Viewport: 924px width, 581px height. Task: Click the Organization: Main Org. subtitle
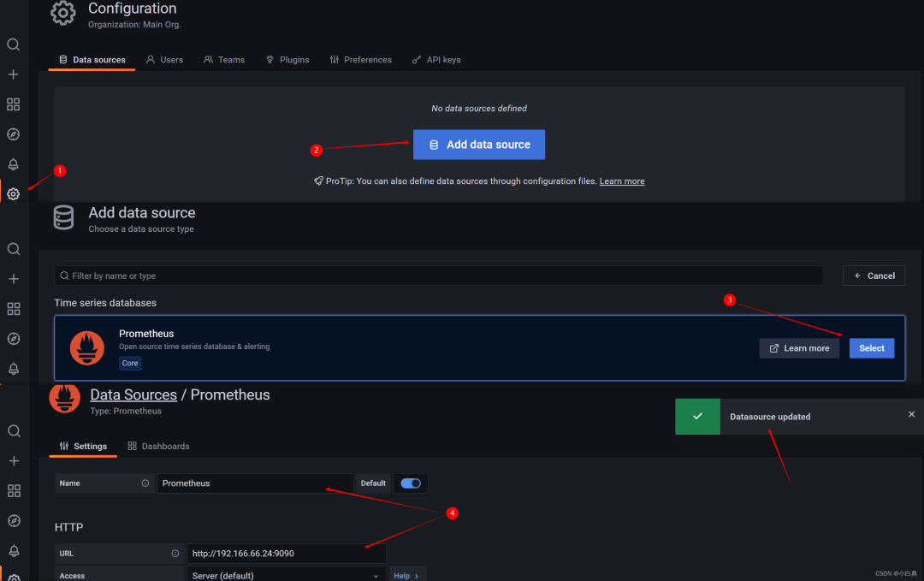click(x=134, y=25)
